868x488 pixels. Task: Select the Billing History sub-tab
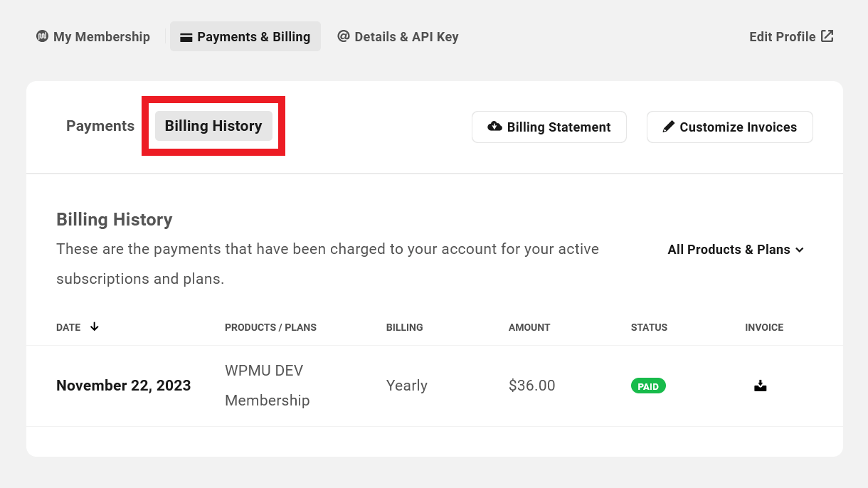(213, 126)
